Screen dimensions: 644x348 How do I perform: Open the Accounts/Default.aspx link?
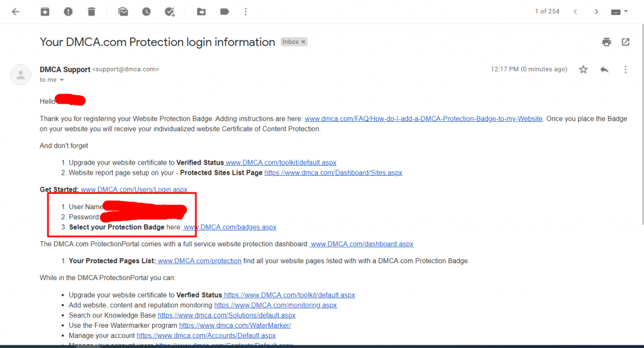click(206, 335)
